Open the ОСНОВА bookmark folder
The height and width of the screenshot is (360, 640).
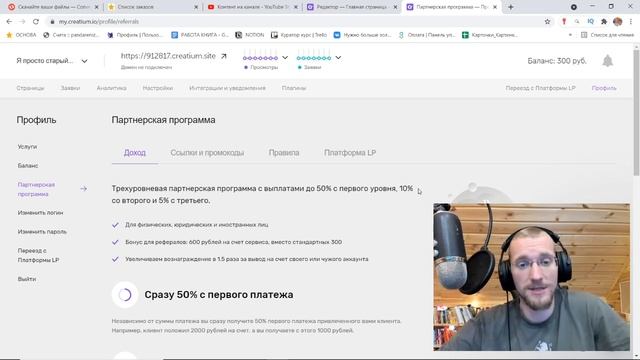[22, 35]
